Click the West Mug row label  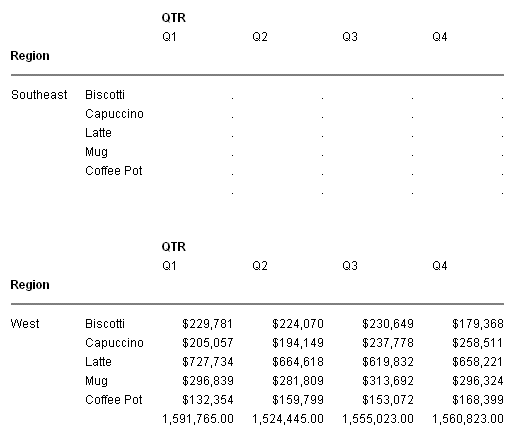(96, 381)
